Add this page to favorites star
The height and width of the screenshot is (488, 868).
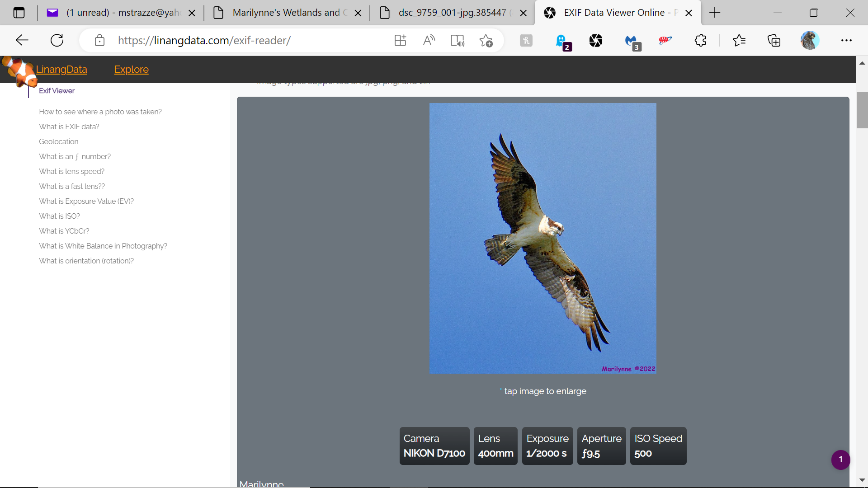tap(486, 41)
